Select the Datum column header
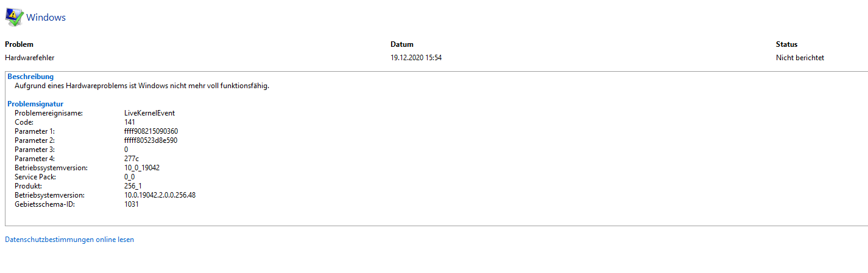Image resolution: width=868 pixels, height=273 pixels. click(x=402, y=44)
